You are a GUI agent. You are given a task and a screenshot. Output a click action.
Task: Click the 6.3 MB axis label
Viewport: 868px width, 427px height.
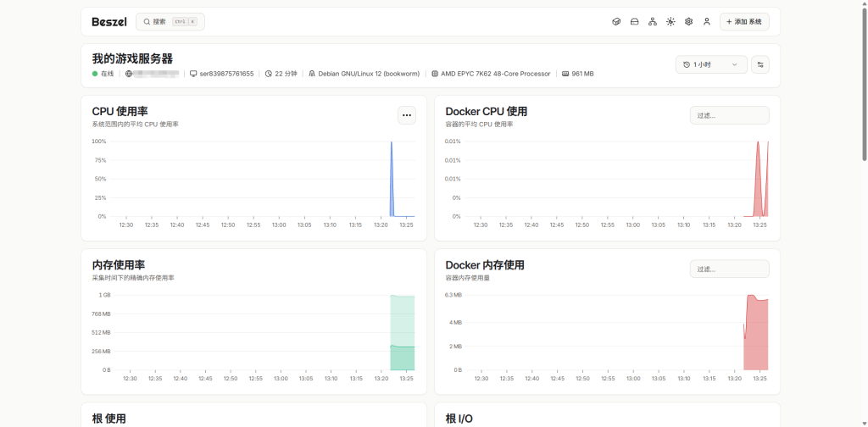tap(453, 295)
